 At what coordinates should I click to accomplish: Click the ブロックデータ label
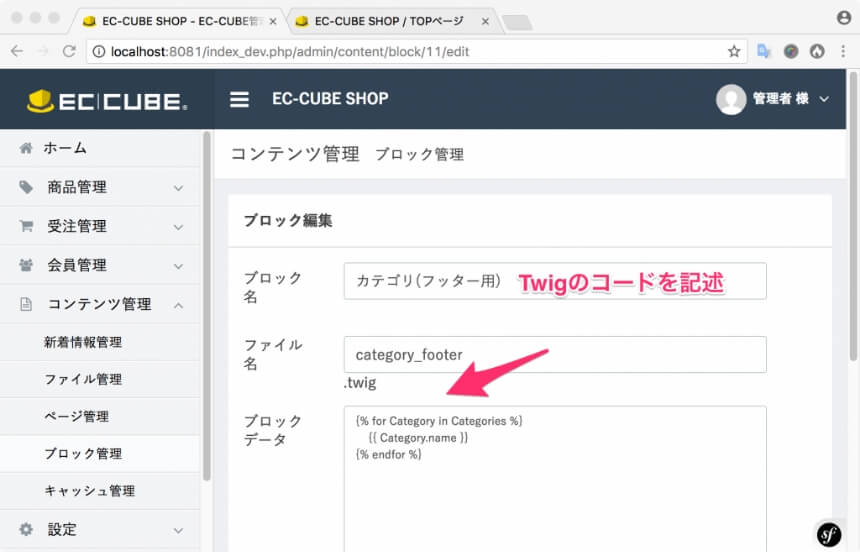(x=273, y=430)
